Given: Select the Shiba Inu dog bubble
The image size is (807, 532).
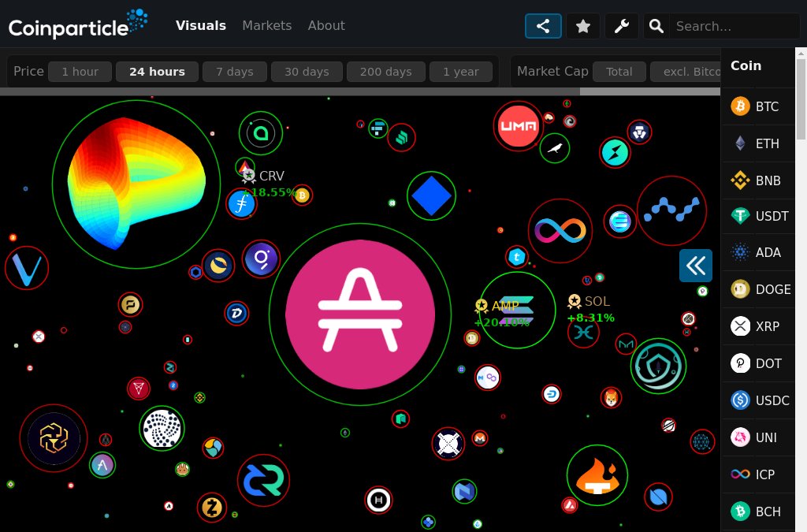Looking at the screenshot, I should coord(611,398).
